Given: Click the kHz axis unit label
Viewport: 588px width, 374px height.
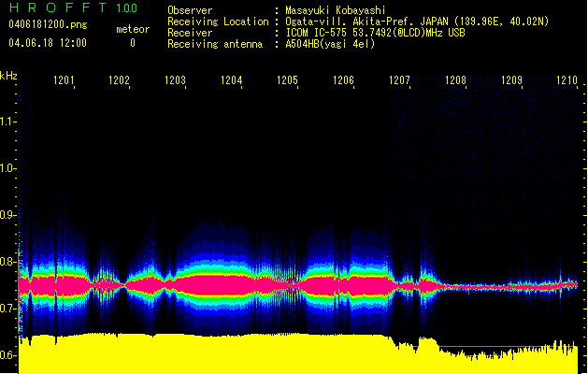Looking at the screenshot, I should tap(8, 75).
